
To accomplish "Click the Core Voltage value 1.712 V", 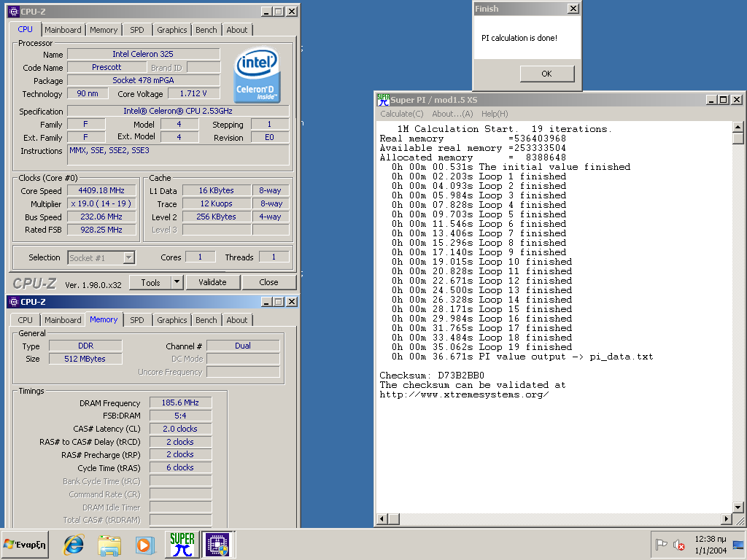I will coord(193,93).
